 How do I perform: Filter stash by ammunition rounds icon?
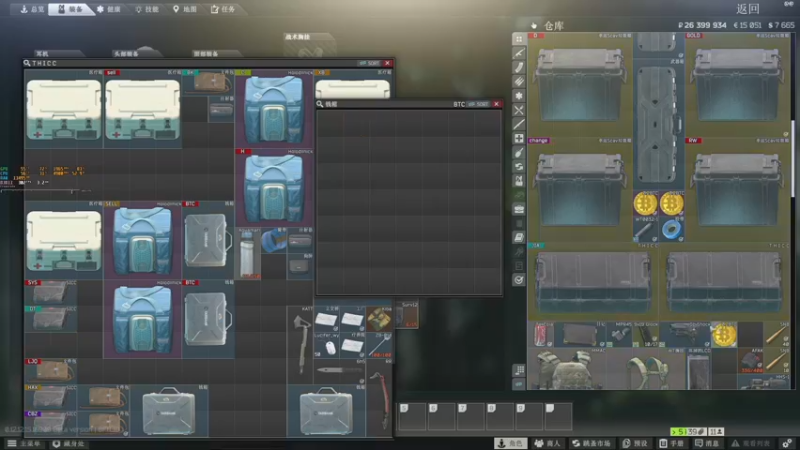pos(519,82)
